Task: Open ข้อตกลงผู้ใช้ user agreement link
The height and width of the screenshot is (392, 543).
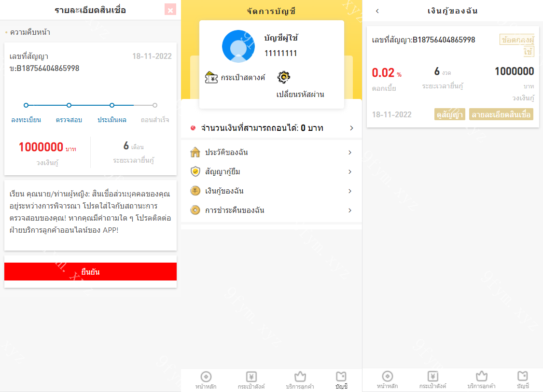Action: click(517, 45)
